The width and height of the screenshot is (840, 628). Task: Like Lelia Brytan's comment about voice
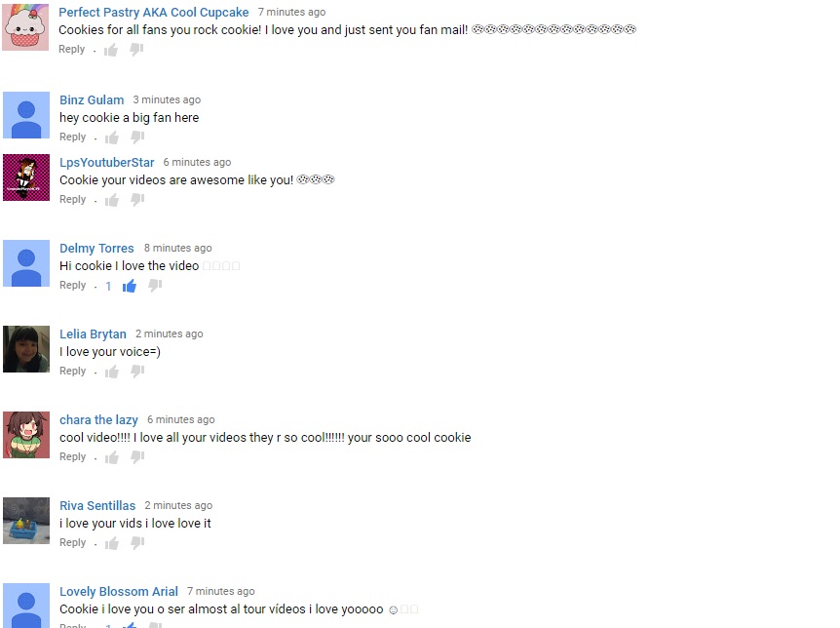pos(112,372)
